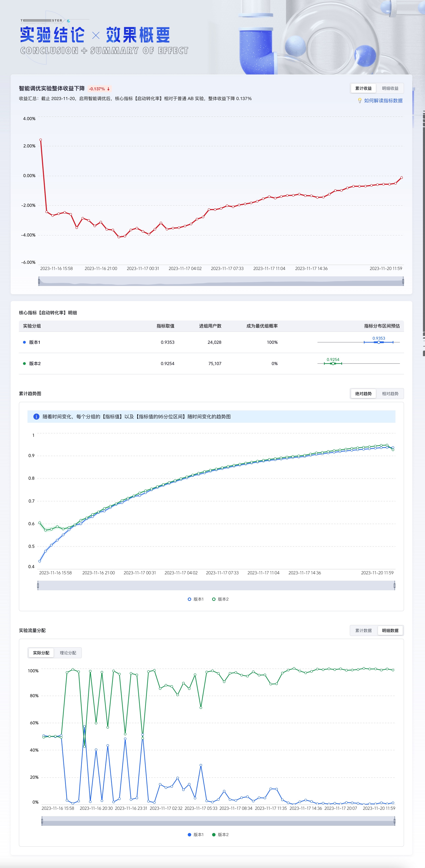
Task: Click left handle of revenue chart zoom slider
Action: pos(39,281)
